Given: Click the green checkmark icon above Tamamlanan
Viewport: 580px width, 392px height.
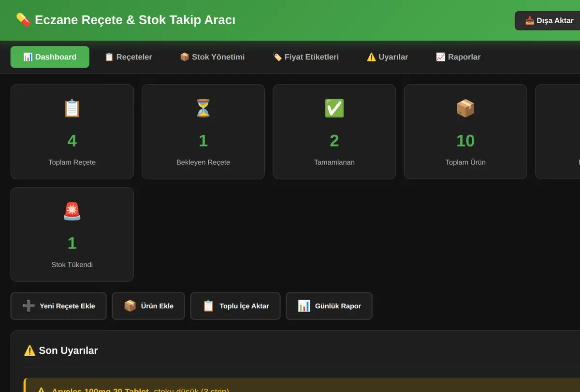Looking at the screenshot, I should point(334,108).
